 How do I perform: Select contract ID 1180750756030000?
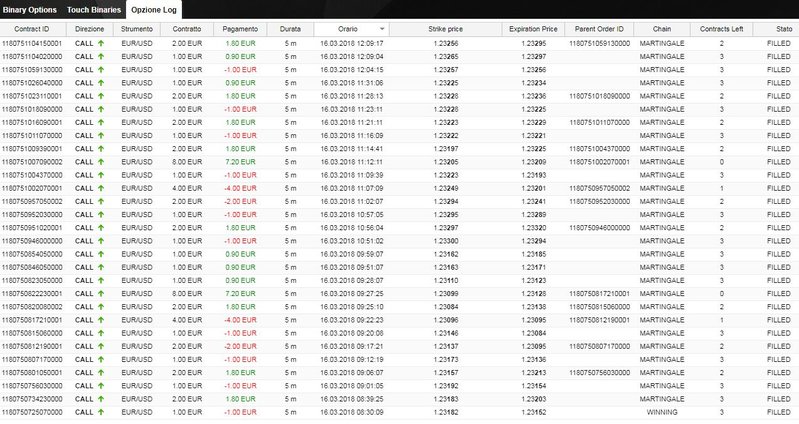pos(32,386)
